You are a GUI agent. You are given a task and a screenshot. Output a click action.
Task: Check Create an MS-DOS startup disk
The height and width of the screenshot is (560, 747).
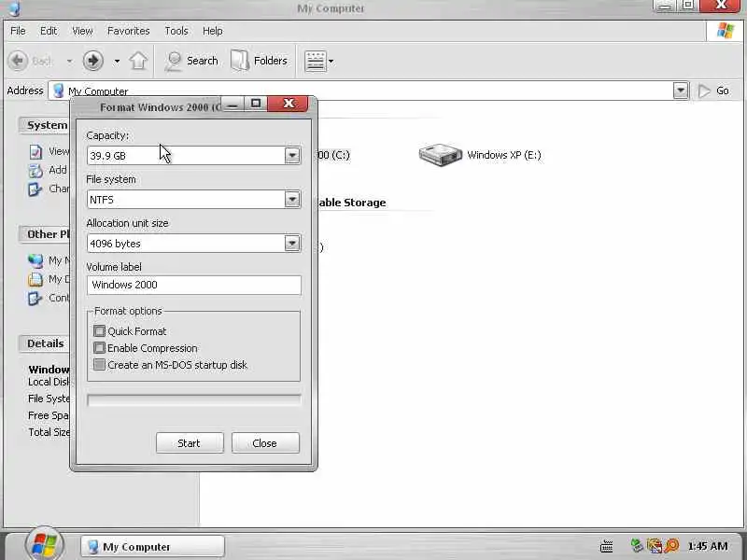(99, 365)
